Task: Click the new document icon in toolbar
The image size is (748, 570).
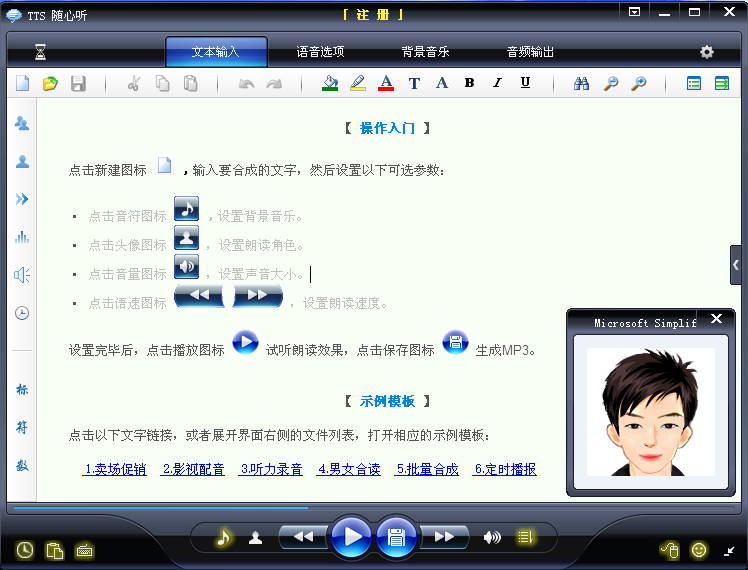Action: click(22, 83)
